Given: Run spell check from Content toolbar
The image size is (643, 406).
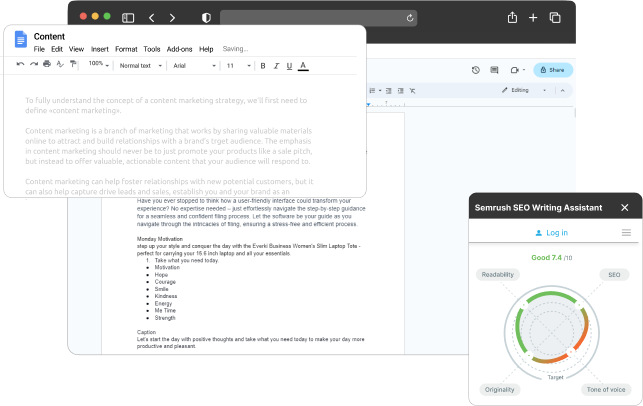Looking at the screenshot, I should 60,64.
